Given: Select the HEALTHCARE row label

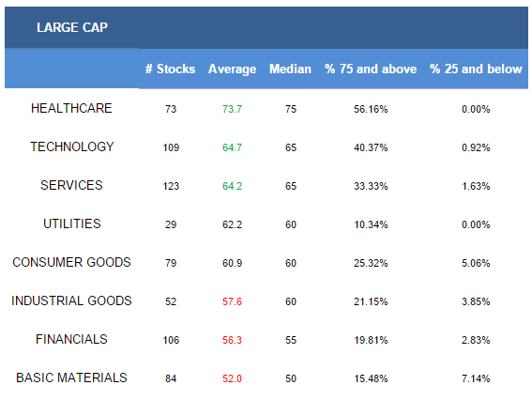Looking at the screenshot, I should (x=71, y=108).
